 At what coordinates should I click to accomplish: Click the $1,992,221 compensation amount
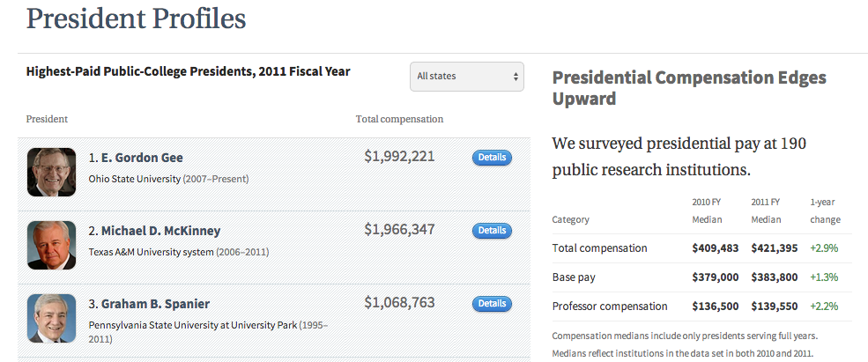(x=399, y=157)
